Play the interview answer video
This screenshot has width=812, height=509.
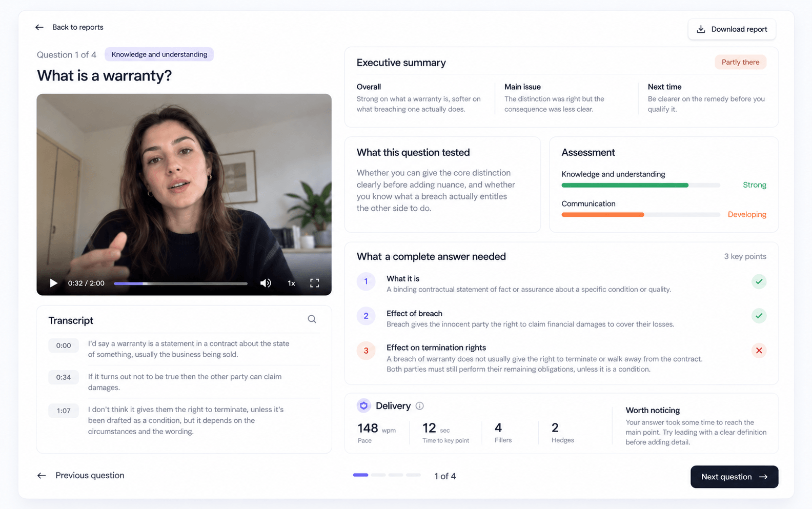tap(53, 283)
